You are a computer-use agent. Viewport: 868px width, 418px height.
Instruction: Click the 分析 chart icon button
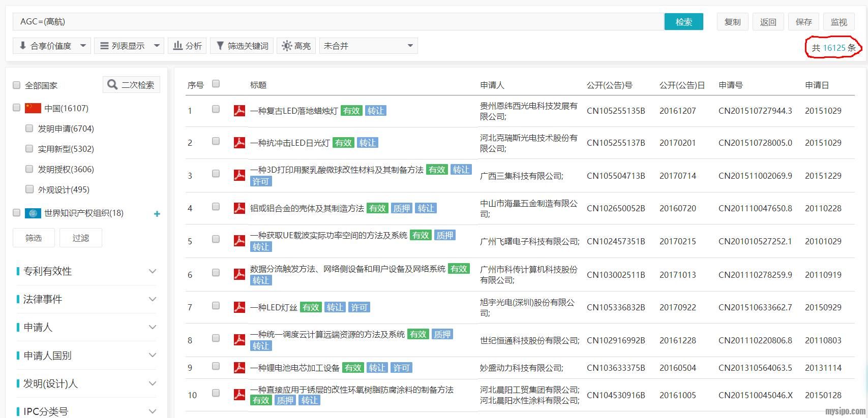[x=178, y=46]
